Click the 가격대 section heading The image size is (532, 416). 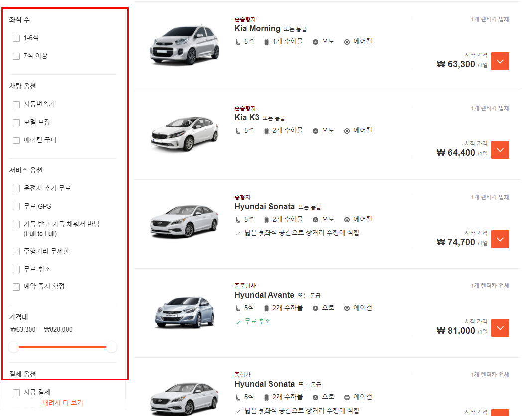click(18, 317)
